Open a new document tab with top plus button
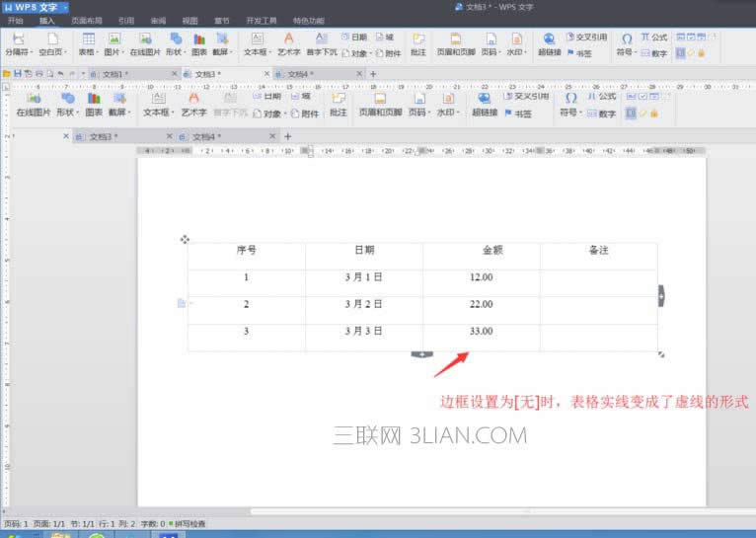Screen dimensions: 756x538 [x=373, y=74]
